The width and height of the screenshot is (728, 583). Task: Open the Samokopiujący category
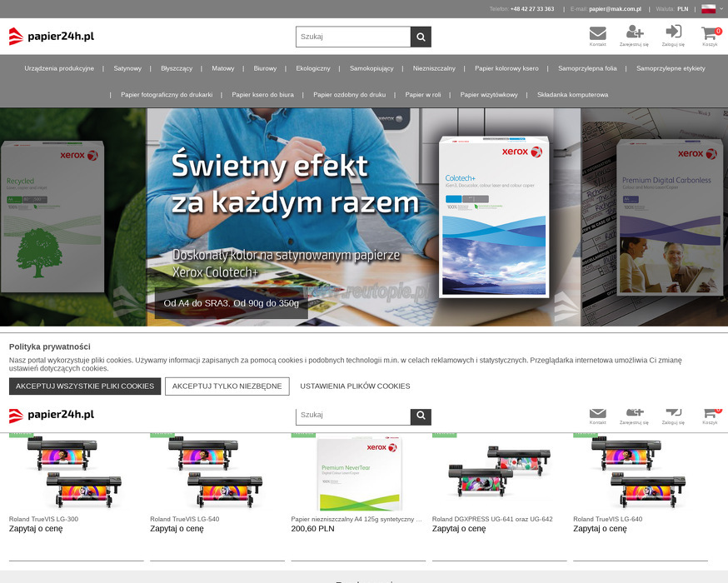pos(371,68)
